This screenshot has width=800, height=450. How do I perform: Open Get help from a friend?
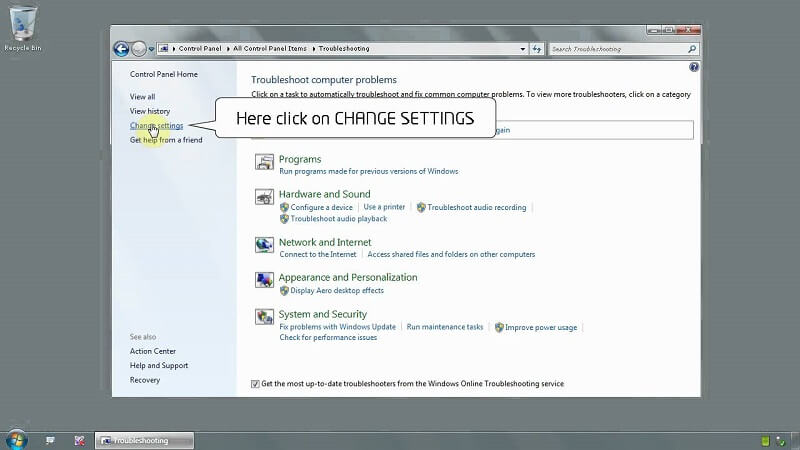click(x=166, y=140)
